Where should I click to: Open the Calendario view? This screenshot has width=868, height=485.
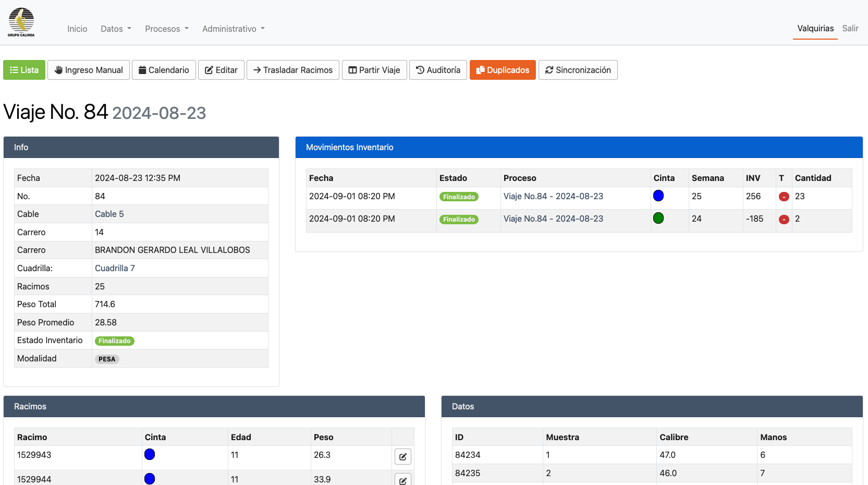(164, 70)
